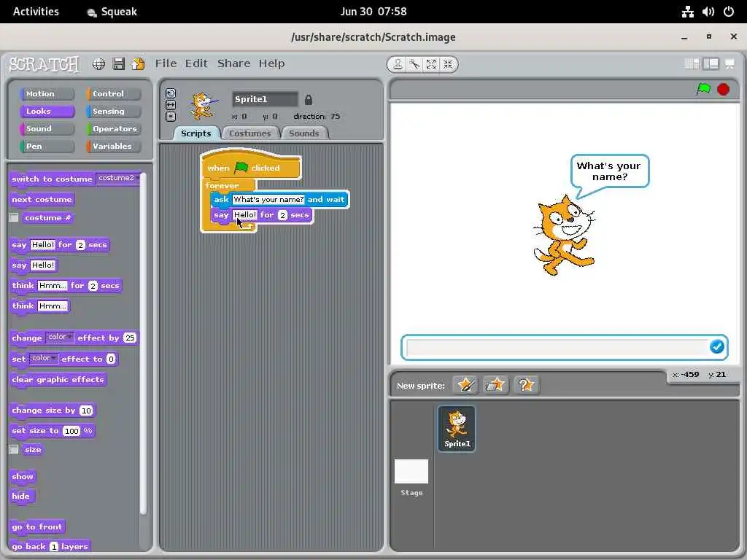Paint a new sprite
747x560 pixels.
pos(465,385)
